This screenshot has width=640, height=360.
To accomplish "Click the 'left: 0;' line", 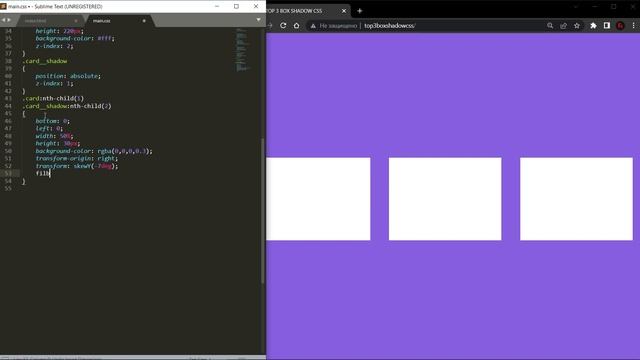I will (49, 129).
